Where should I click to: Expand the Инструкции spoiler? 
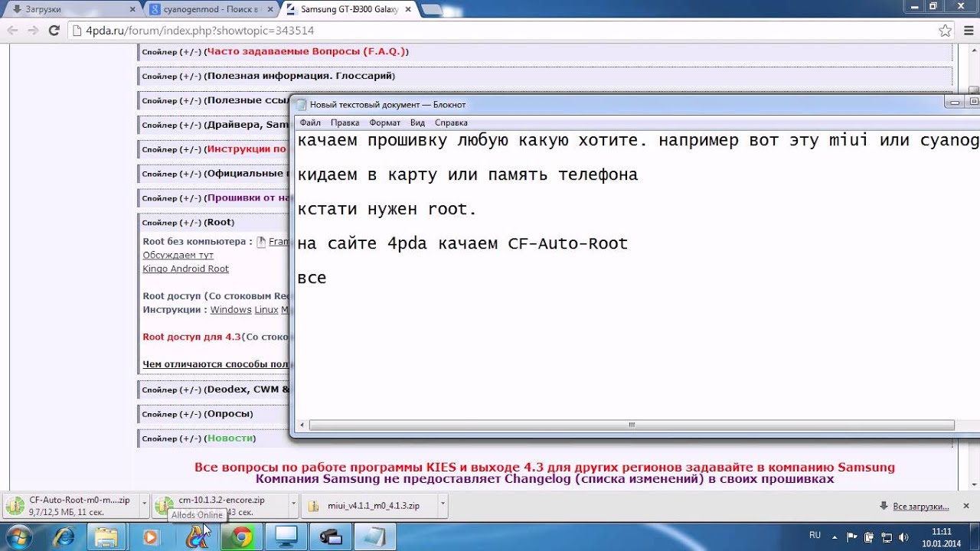click(215, 149)
